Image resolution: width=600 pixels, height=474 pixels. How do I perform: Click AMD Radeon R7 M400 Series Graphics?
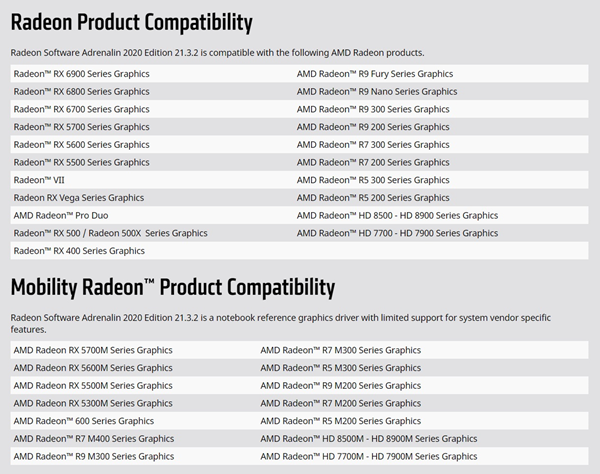tap(94, 439)
